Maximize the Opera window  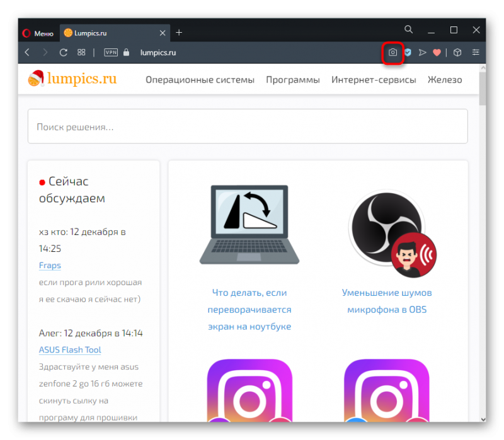click(x=454, y=30)
